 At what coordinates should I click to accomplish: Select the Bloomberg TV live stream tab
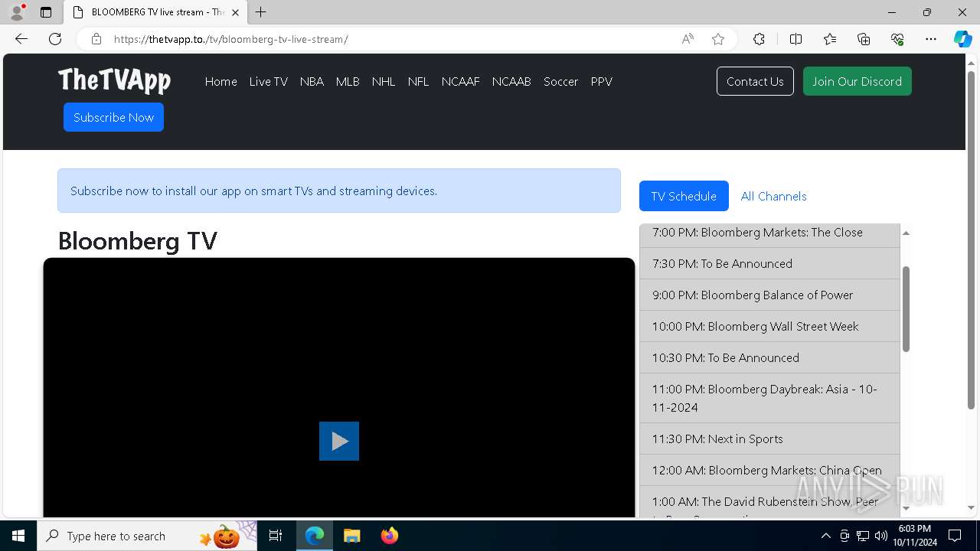155,12
